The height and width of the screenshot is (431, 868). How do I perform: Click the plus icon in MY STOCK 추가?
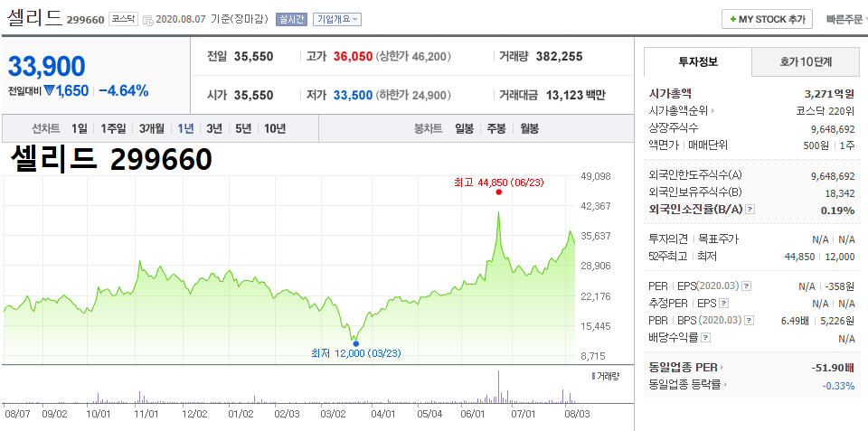pos(733,19)
